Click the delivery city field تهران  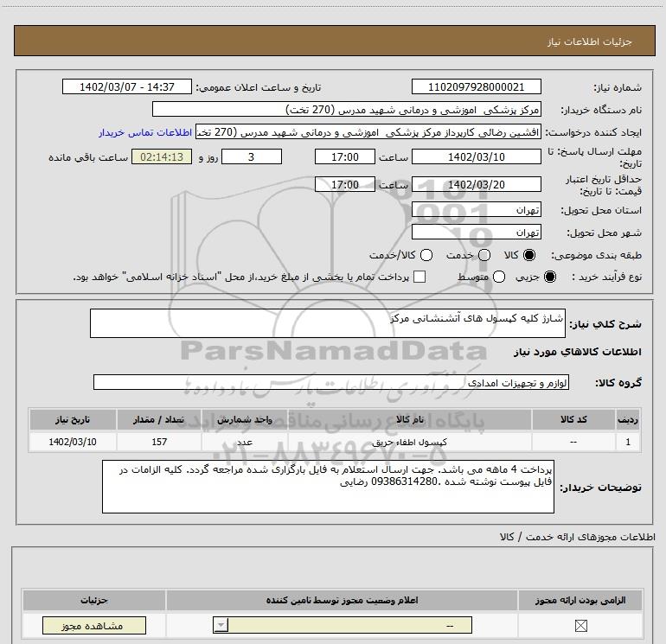476,233
